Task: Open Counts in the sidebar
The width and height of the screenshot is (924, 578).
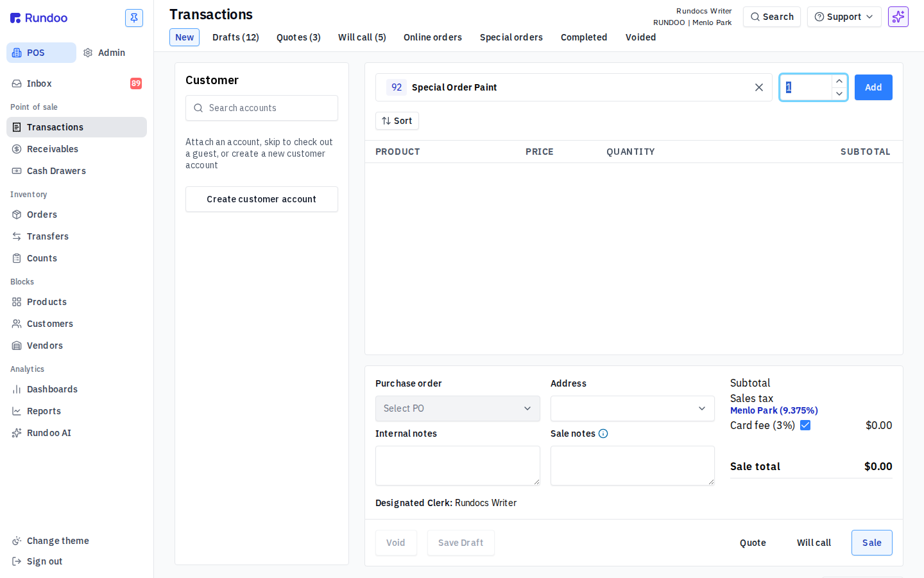Action: [76, 258]
